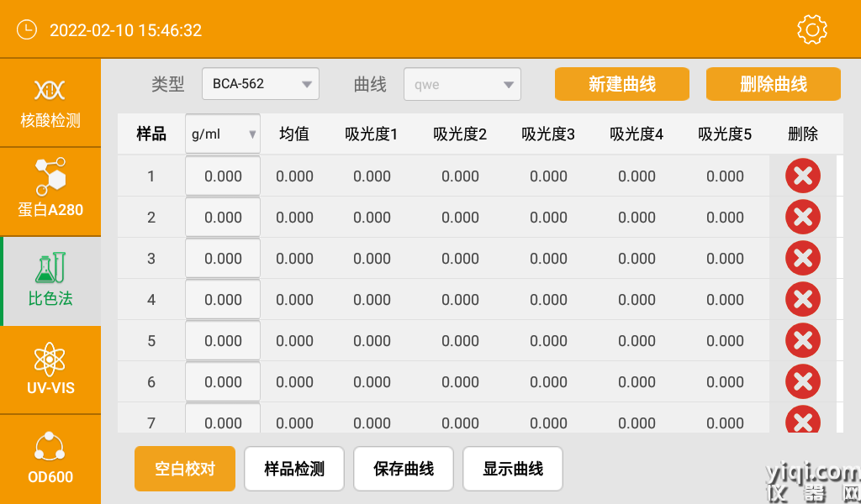This screenshot has width=861, height=504.
Task: Click the 吸光度4 column header
Action: click(637, 134)
